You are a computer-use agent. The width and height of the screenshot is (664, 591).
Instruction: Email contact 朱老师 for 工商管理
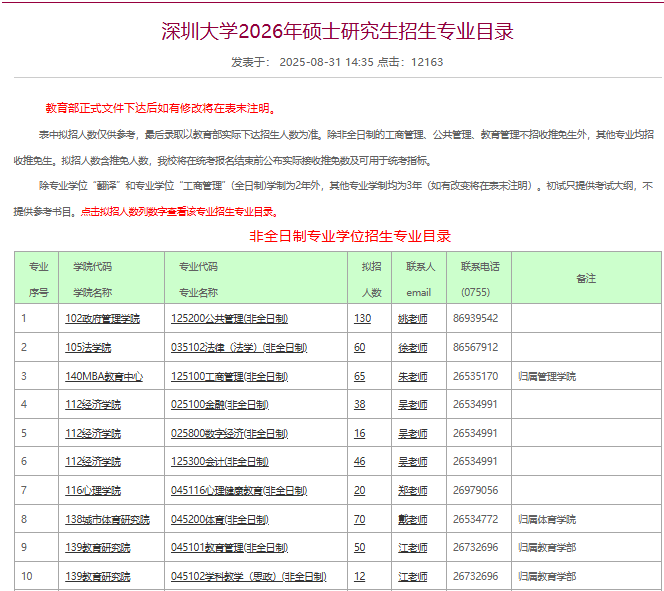tap(412, 376)
